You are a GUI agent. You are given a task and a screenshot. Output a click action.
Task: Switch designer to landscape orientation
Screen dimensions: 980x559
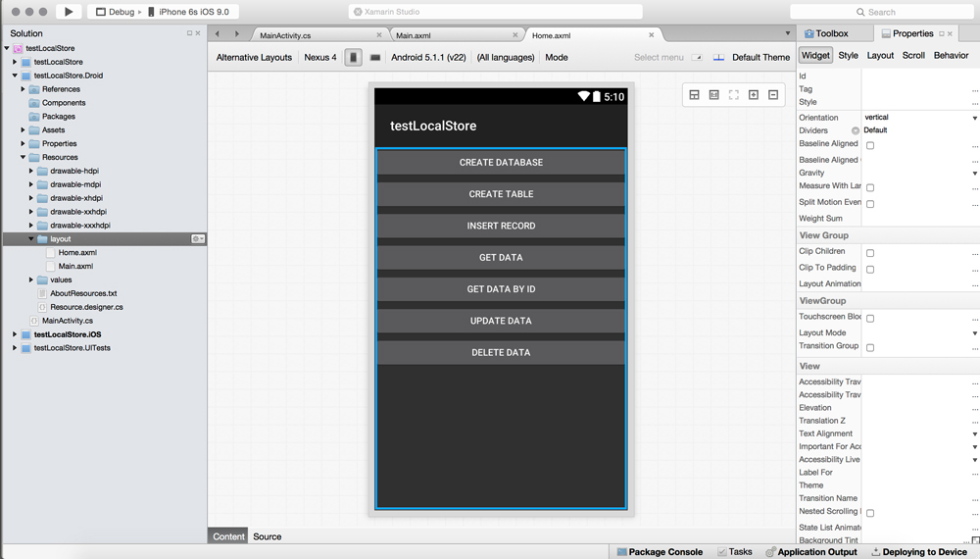375,58
